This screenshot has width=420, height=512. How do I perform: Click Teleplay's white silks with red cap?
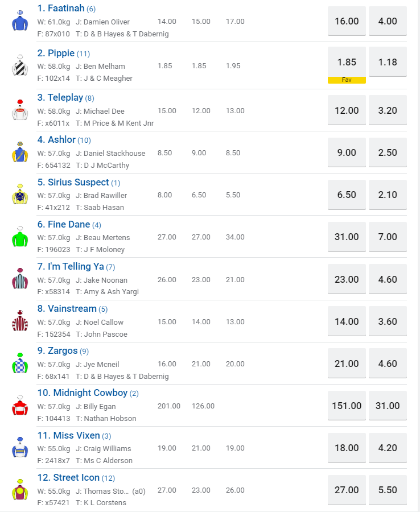point(20,110)
